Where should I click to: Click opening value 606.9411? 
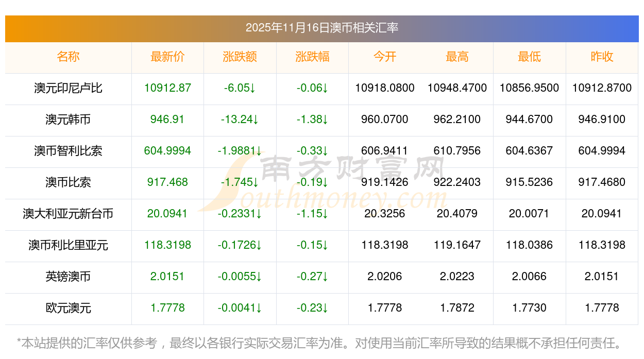click(x=385, y=151)
